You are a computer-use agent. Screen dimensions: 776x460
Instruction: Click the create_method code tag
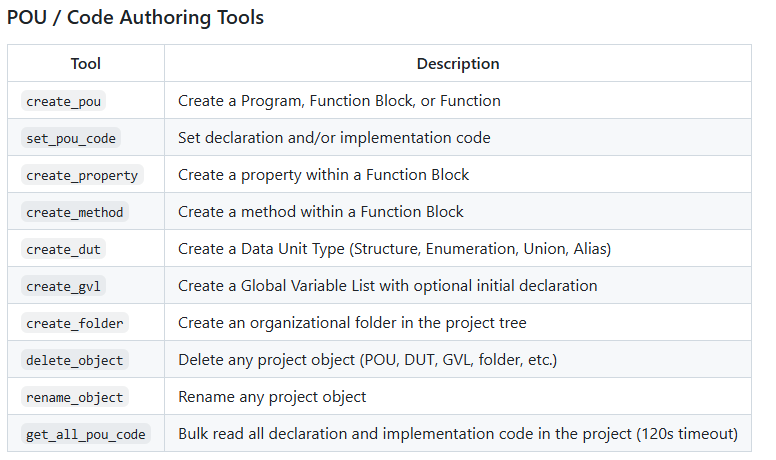point(76,212)
